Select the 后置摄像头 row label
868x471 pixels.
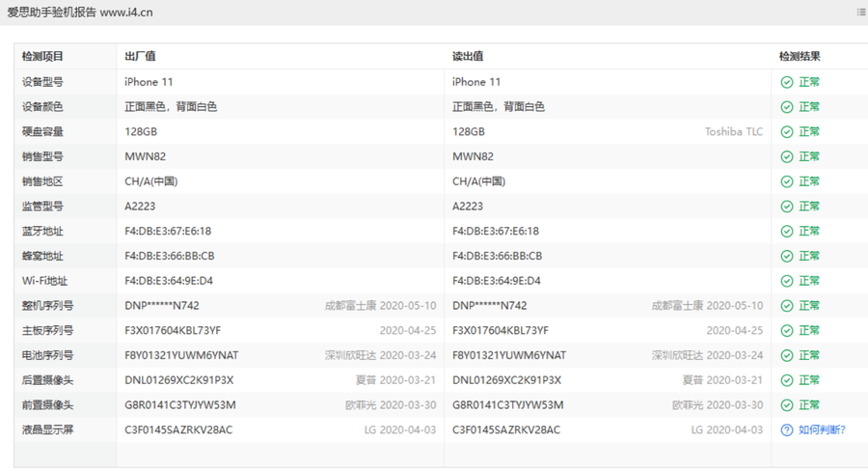pos(47,380)
